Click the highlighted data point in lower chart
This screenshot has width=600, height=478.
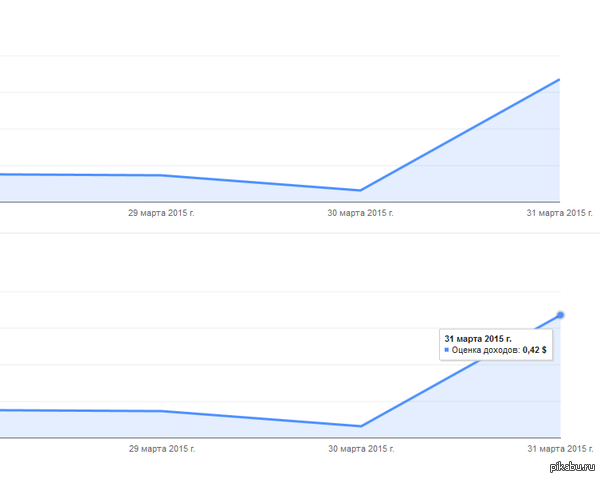560,315
